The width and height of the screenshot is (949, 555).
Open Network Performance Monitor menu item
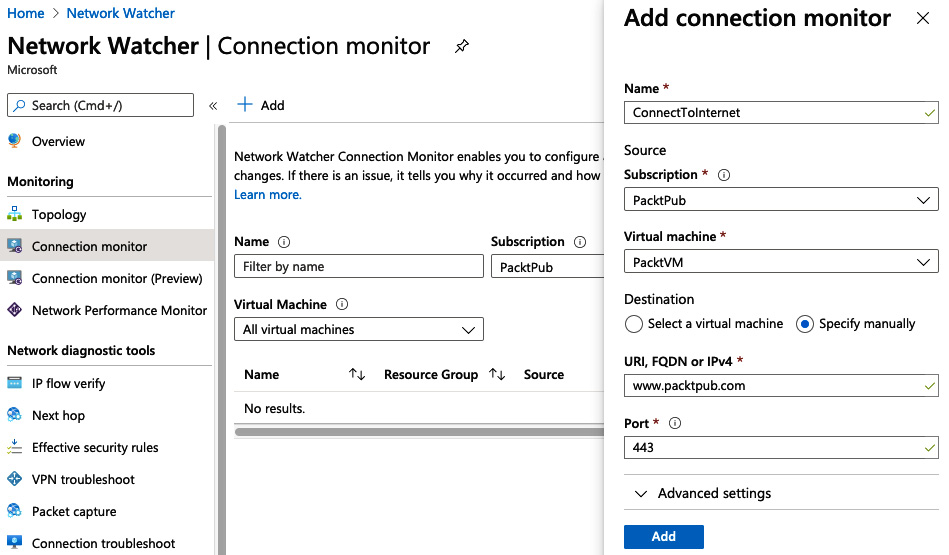(x=119, y=310)
